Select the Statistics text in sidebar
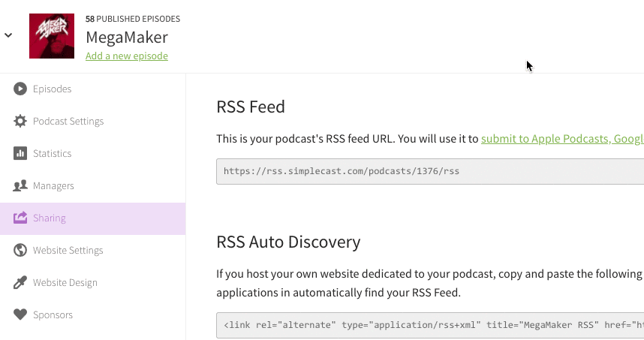 click(x=52, y=153)
